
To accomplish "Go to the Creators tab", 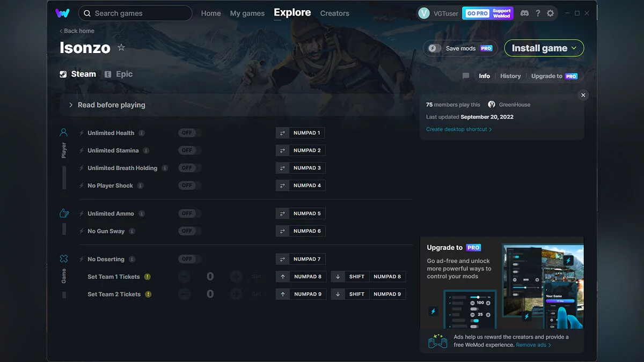I will coord(335,13).
